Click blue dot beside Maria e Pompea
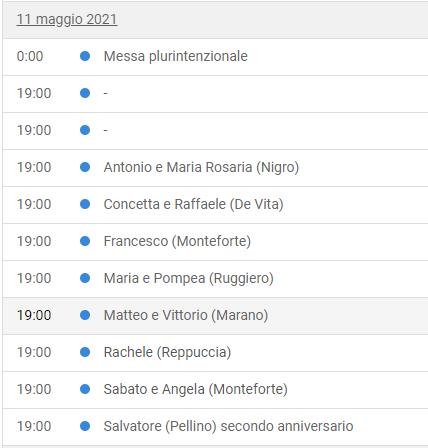 pyautogui.click(x=85, y=278)
